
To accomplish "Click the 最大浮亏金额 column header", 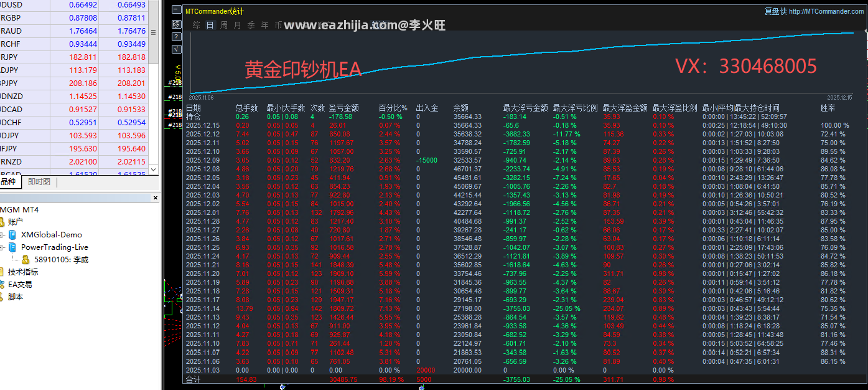I will coord(526,108).
